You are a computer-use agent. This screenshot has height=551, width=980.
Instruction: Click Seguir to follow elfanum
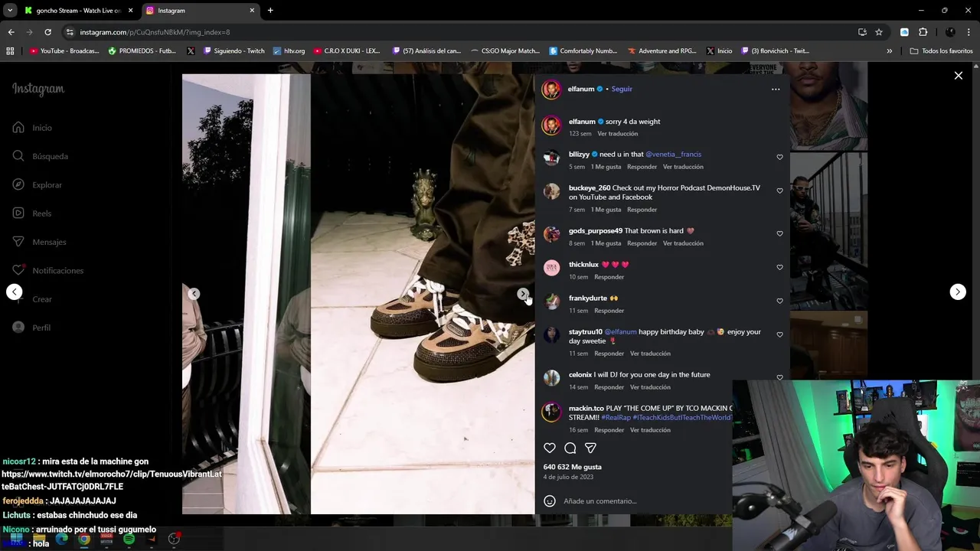(622, 89)
